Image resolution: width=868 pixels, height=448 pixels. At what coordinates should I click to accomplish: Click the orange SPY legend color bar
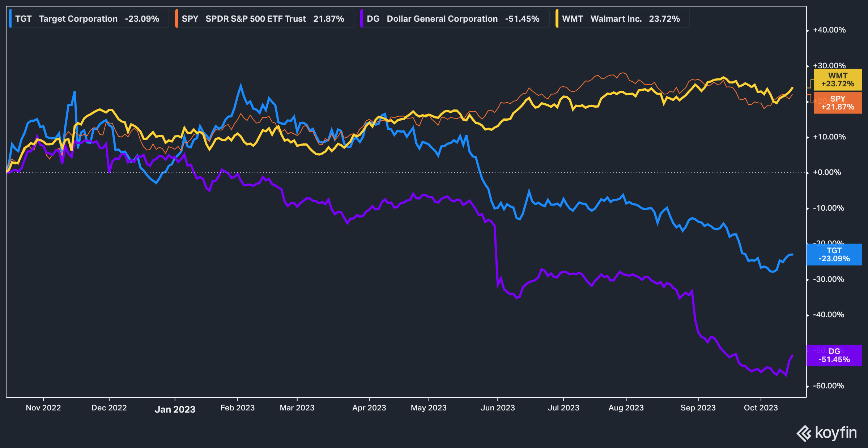tap(176, 19)
